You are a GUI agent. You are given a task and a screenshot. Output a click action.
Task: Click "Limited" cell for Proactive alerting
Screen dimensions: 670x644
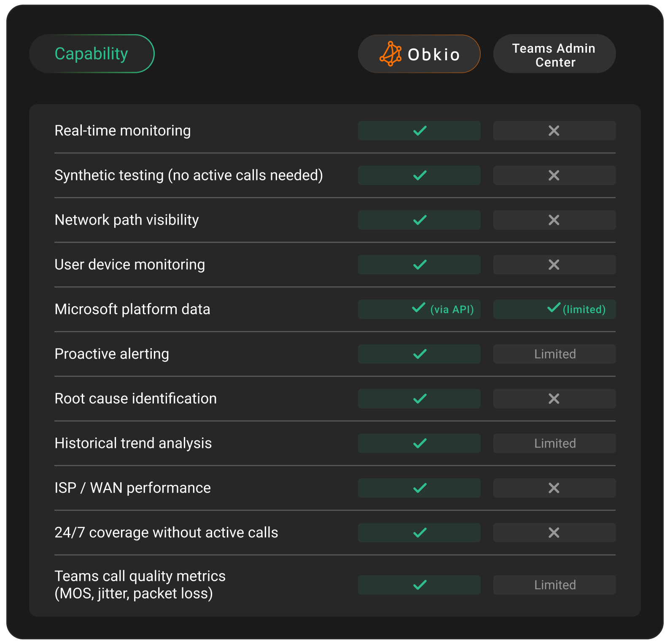[x=554, y=354]
